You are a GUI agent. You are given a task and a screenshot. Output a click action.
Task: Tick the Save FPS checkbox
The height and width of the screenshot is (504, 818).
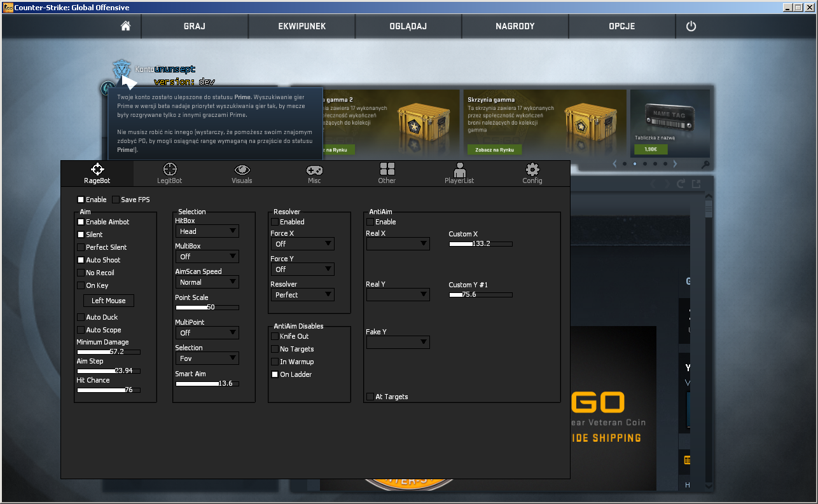[x=116, y=200]
